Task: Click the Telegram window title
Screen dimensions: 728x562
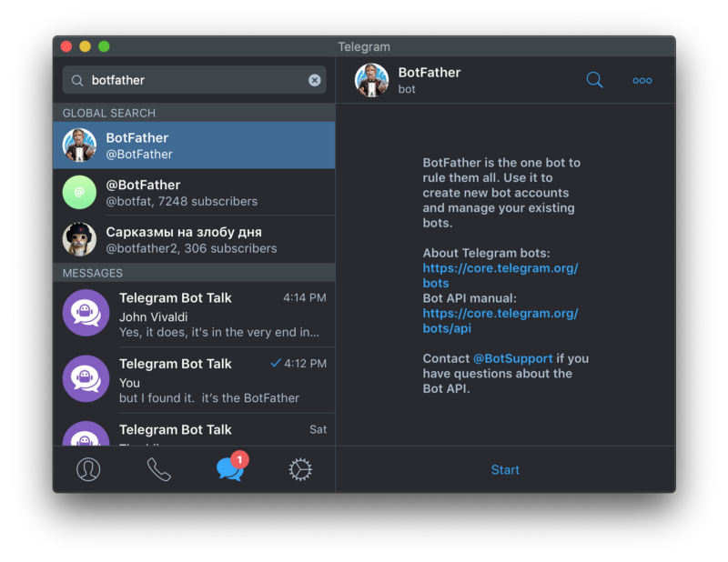Action: pos(364,47)
